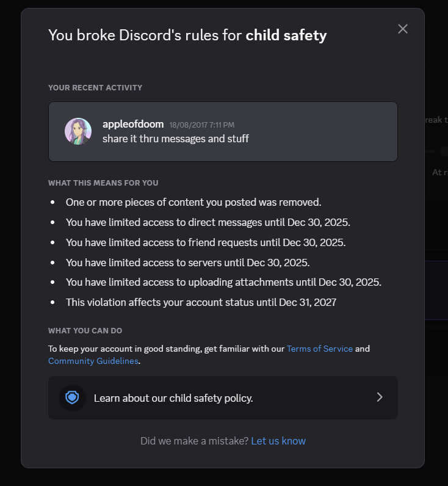Image resolution: width=448 pixels, height=486 pixels.
Task: Open the Terms of Service link
Action: click(319, 349)
